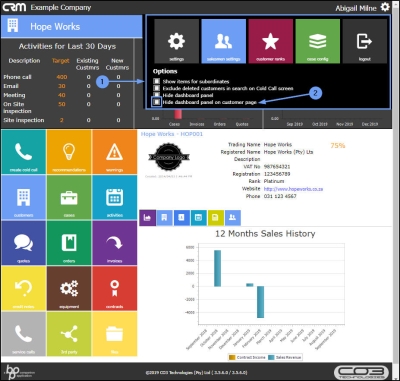The height and width of the screenshot is (381, 400).
Task: Open the equipment gears tile
Action: (69, 288)
